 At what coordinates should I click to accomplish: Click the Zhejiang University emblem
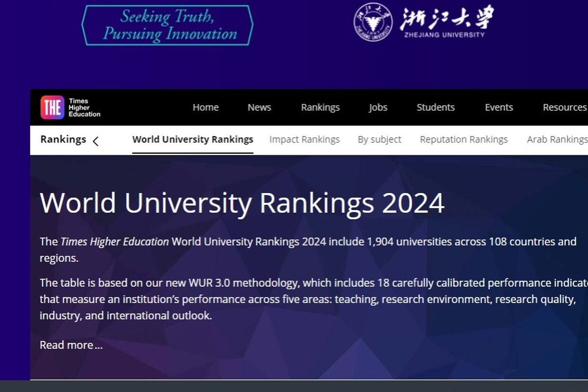point(373,22)
